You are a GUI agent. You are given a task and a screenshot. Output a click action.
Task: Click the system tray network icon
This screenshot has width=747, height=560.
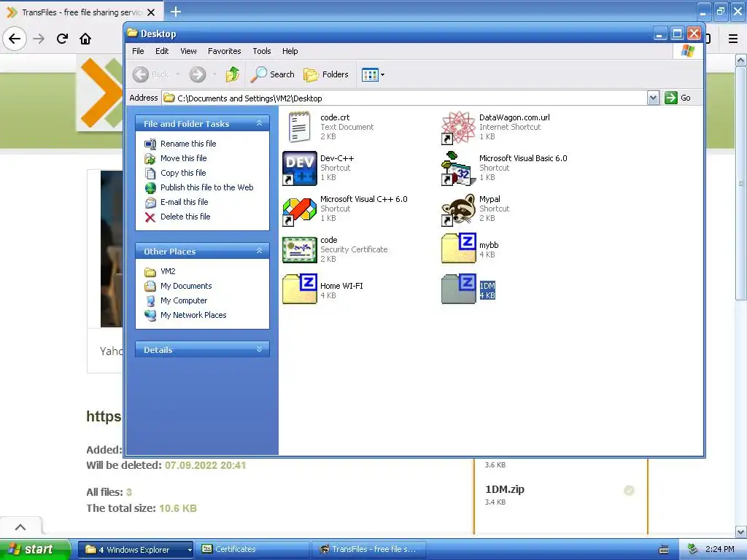tap(693, 550)
